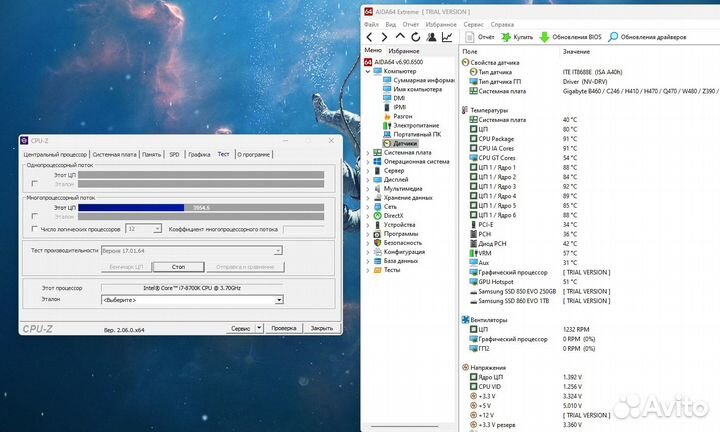This screenshot has width=720, height=432.
Task: Select Имя компьютера in the tree
Action: [x=417, y=89]
